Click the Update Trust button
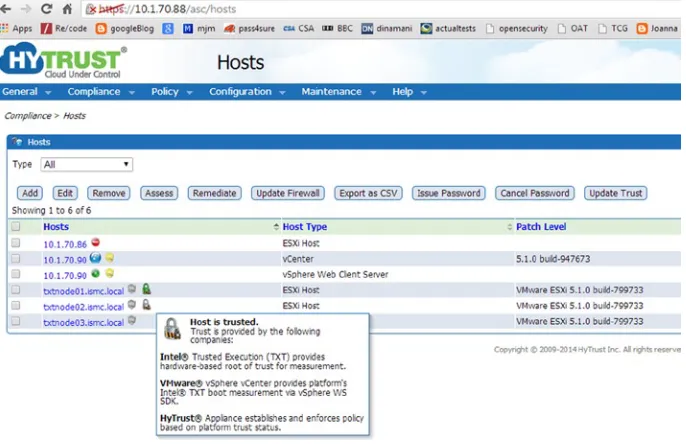The width and height of the screenshot is (686, 444). coord(615,193)
